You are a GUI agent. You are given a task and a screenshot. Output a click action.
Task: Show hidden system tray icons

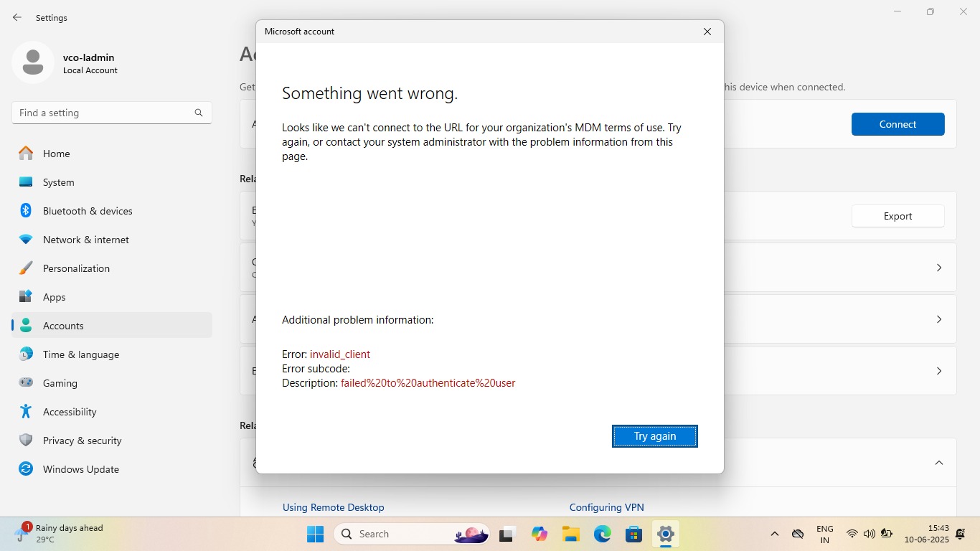pyautogui.click(x=775, y=534)
